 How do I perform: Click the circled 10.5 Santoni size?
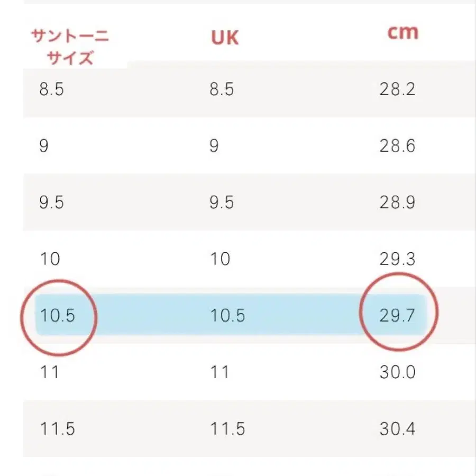58,316
